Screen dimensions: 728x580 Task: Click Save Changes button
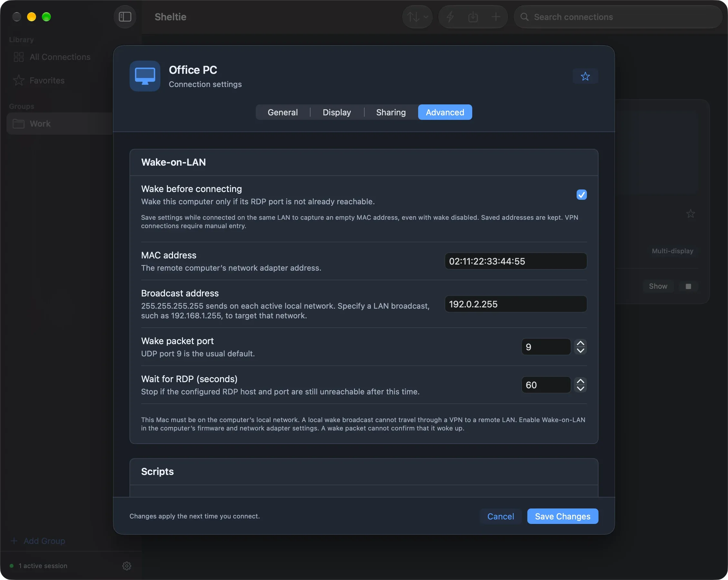(562, 516)
